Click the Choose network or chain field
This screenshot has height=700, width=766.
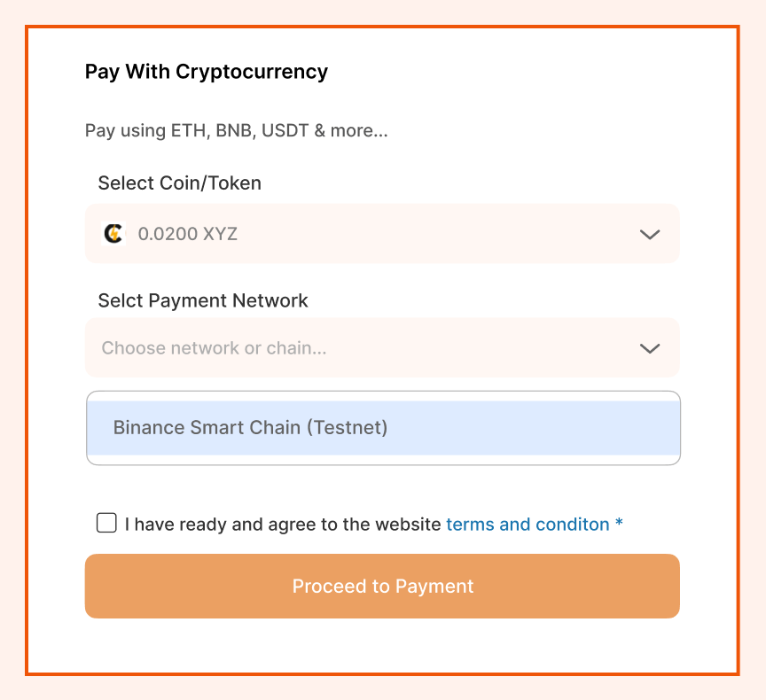coord(381,348)
